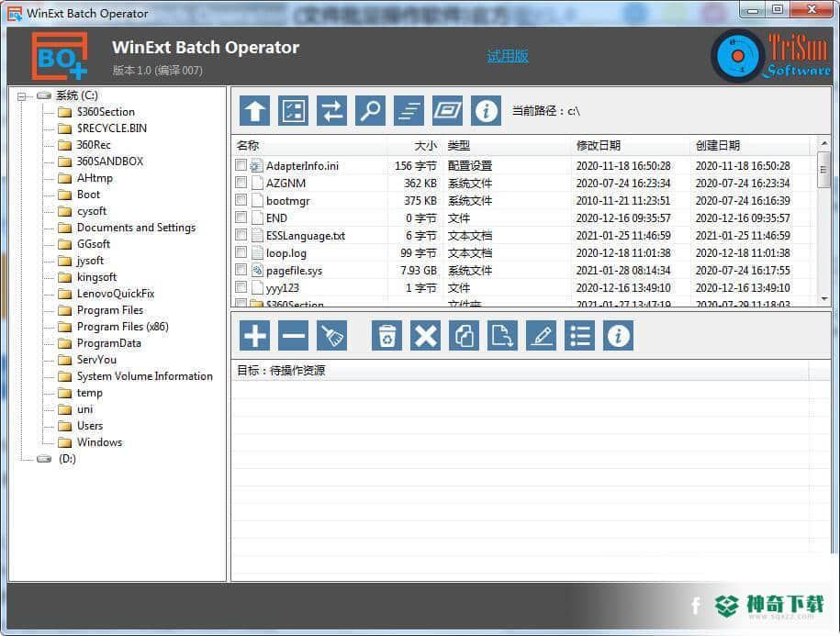Permanently delete targets with X icon
The image size is (840, 636).
pyautogui.click(x=425, y=336)
